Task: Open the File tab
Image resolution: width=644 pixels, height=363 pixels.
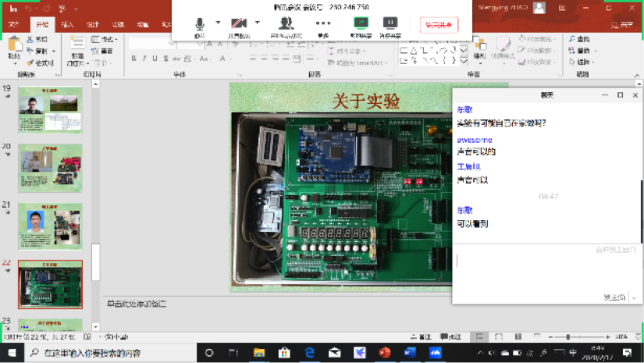Action: [13, 25]
